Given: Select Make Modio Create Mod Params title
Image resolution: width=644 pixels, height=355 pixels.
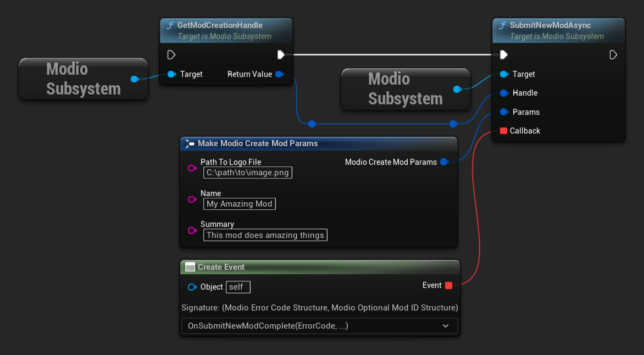Looking at the screenshot, I should 258,143.
